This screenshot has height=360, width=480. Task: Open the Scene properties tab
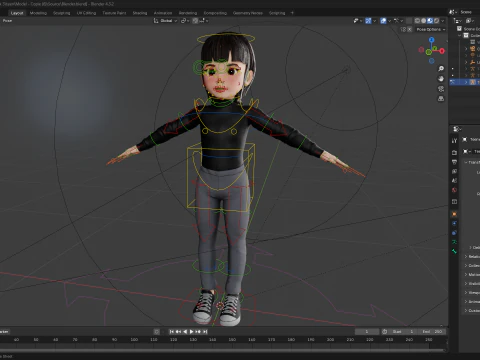[x=454, y=181]
